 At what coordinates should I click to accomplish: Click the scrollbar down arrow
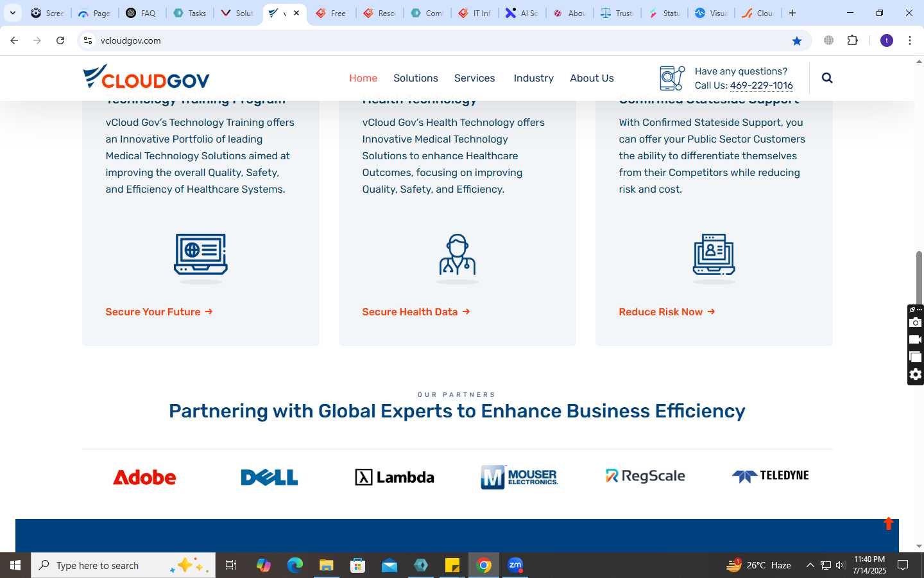click(x=919, y=547)
